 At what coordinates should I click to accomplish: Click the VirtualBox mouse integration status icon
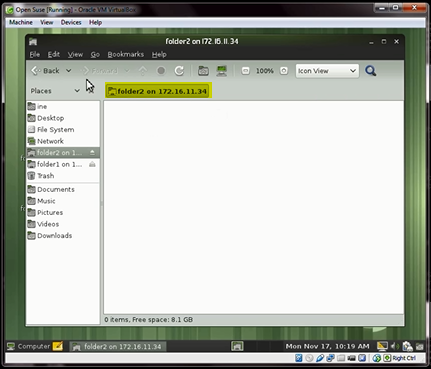377,358
